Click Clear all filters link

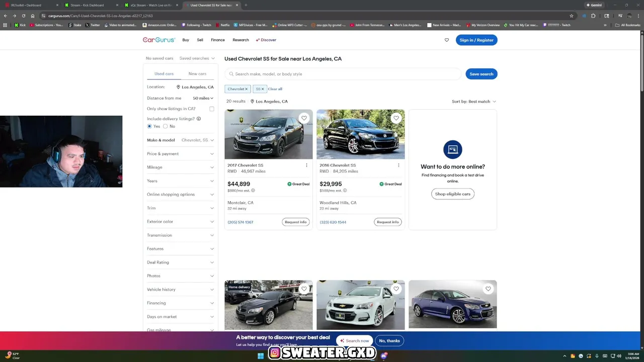[275, 89]
